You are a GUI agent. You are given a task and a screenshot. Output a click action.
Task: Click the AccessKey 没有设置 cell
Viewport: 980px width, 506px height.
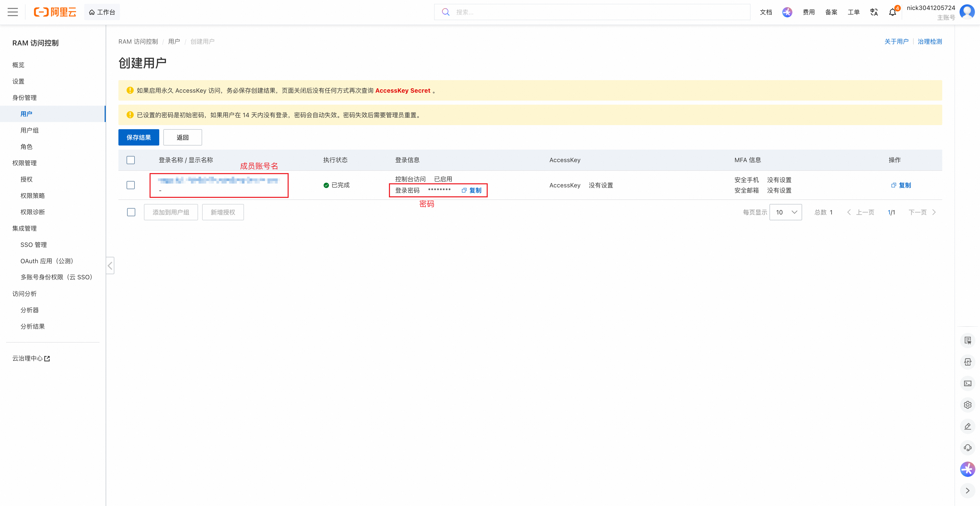tap(581, 185)
